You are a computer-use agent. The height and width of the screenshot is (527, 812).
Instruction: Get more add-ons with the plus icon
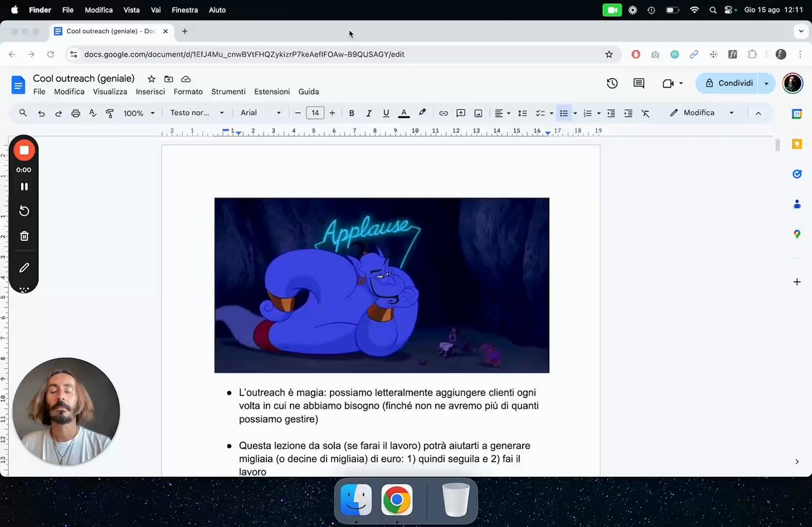click(797, 282)
